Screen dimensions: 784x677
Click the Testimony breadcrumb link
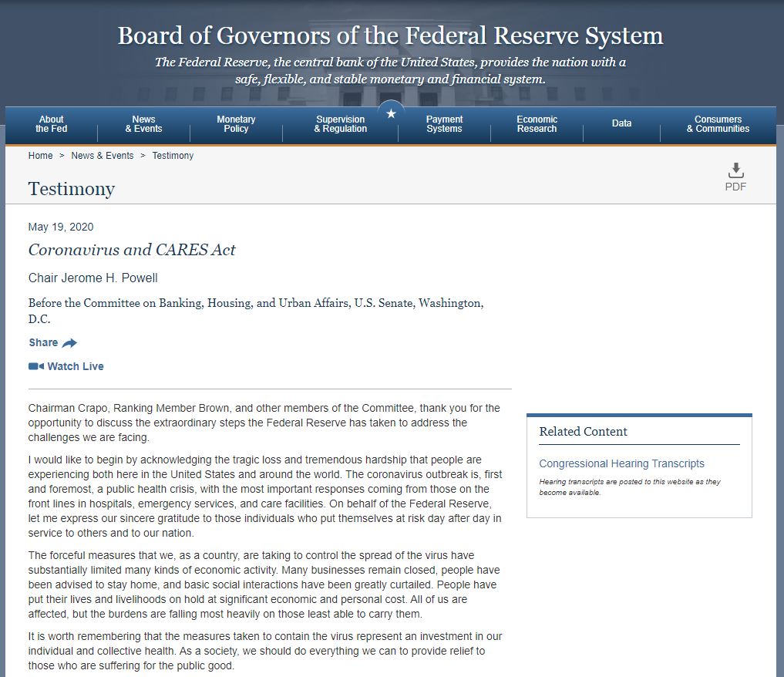pos(173,156)
